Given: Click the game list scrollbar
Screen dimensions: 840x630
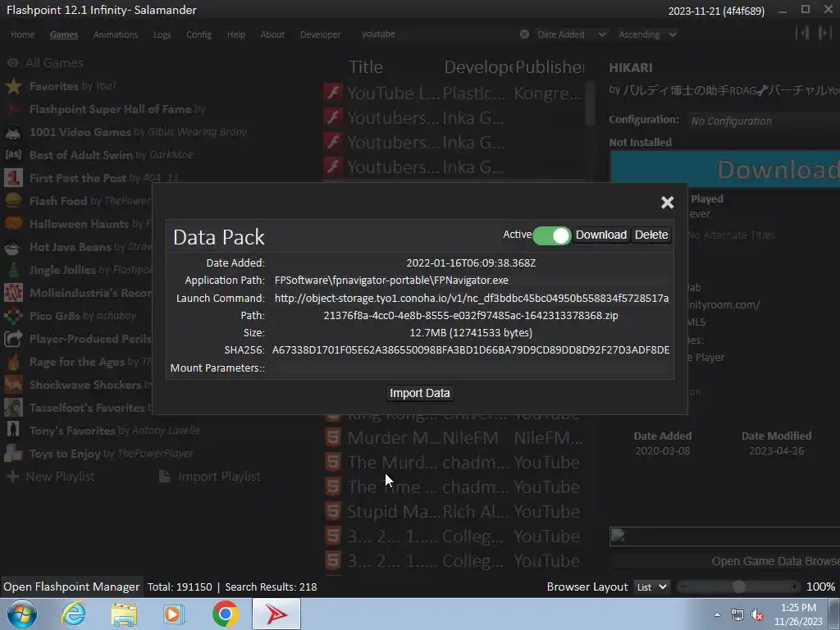Looking at the screenshot, I should [590, 103].
